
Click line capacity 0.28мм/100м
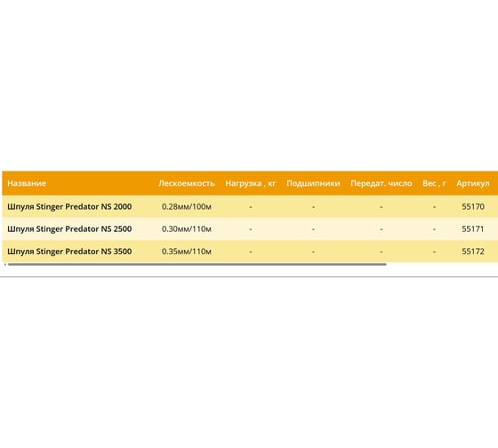(x=187, y=207)
